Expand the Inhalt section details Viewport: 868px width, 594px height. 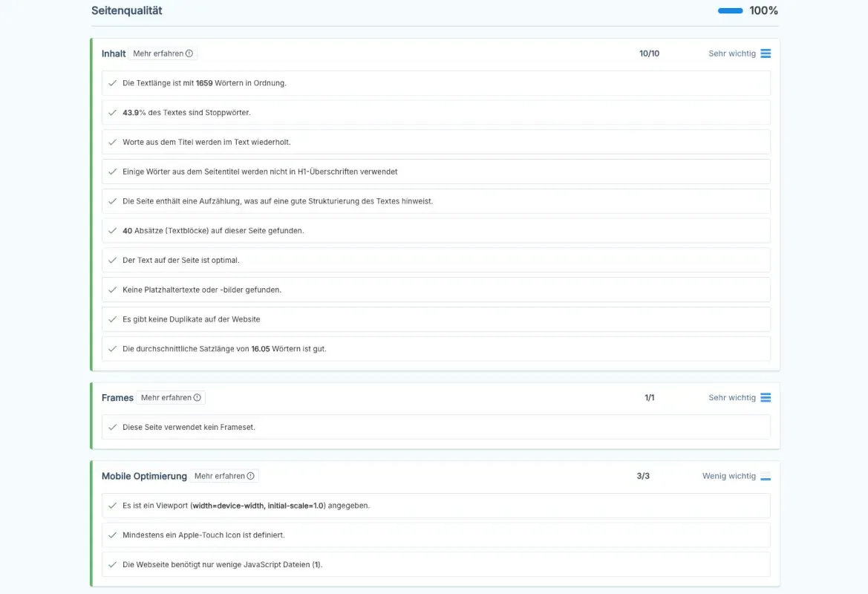click(113, 53)
